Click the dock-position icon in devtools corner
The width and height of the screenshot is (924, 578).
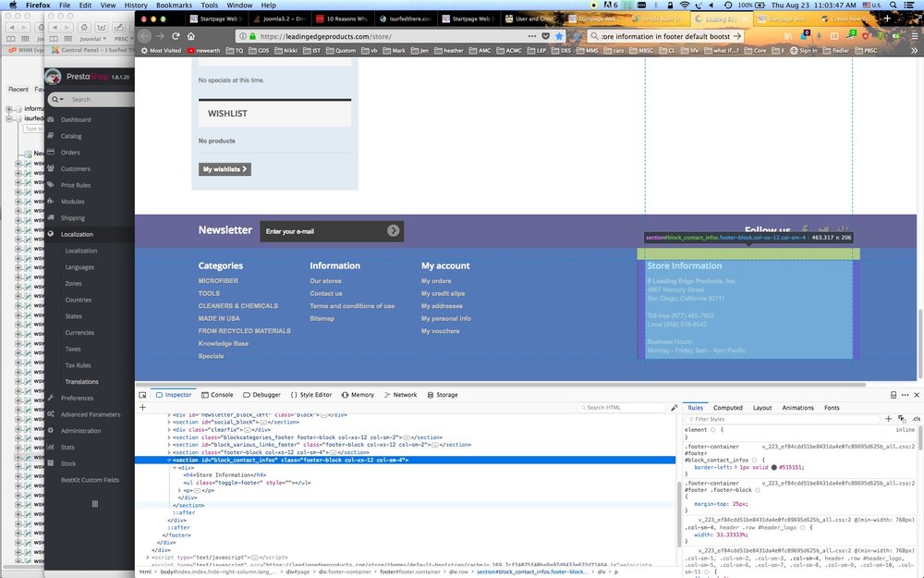click(893, 394)
